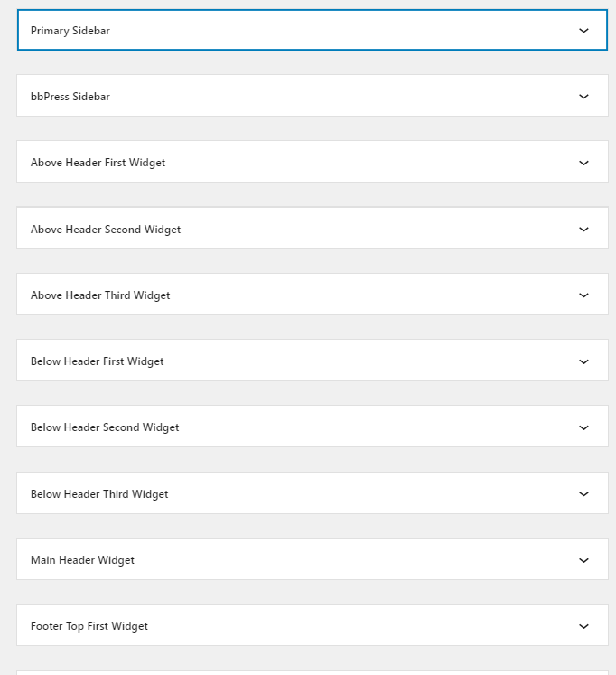The width and height of the screenshot is (616, 675).
Task: Select the Main Header Widget label
Action: [x=82, y=560]
